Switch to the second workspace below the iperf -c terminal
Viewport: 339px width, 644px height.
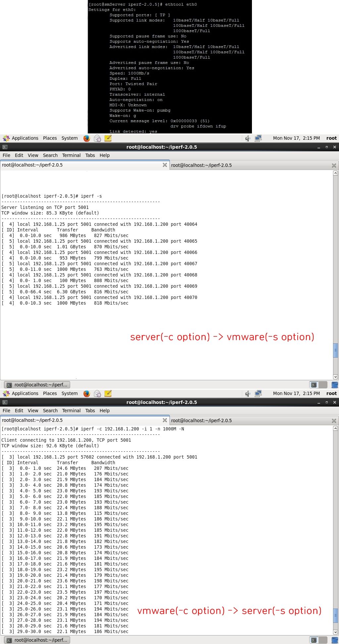[x=323, y=640]
